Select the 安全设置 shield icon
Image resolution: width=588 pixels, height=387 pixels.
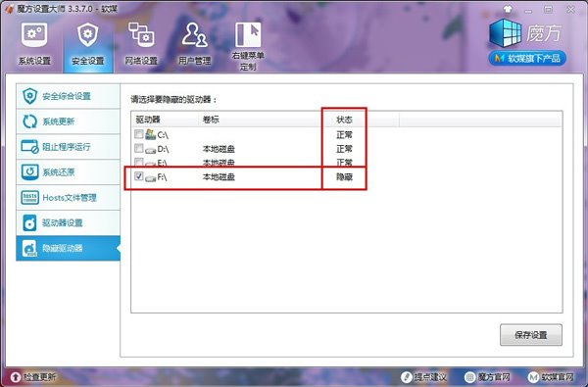point(88,35)
